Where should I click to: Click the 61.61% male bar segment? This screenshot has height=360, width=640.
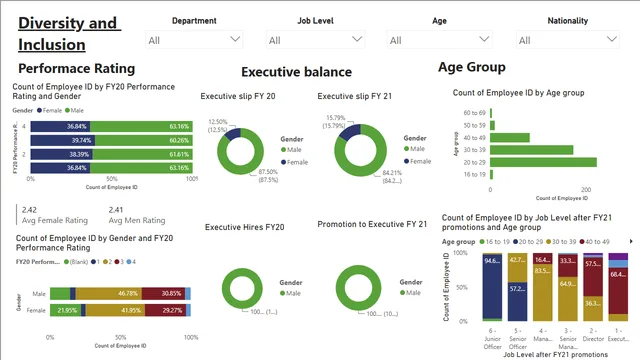(142, 154)
